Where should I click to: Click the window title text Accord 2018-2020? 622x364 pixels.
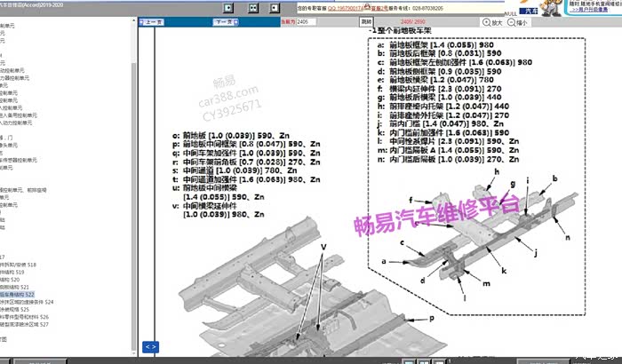click(x=31, y=4)
